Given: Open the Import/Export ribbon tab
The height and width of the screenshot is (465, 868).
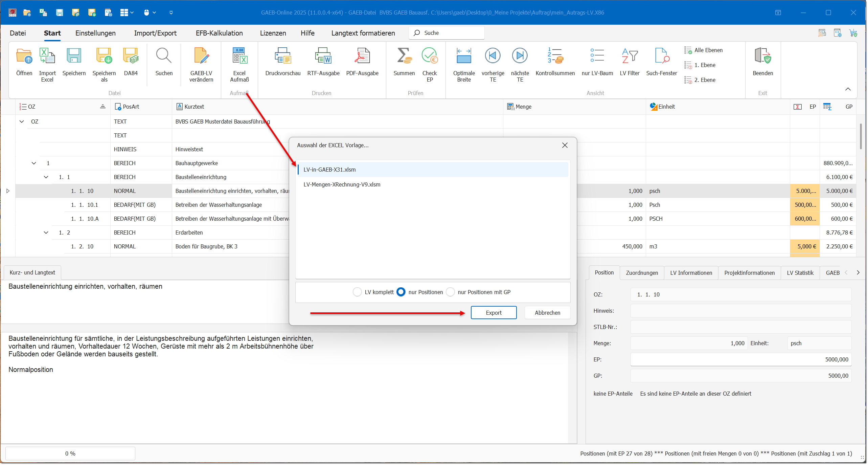Looking at the screenshot, I should [x=155, y=33].
